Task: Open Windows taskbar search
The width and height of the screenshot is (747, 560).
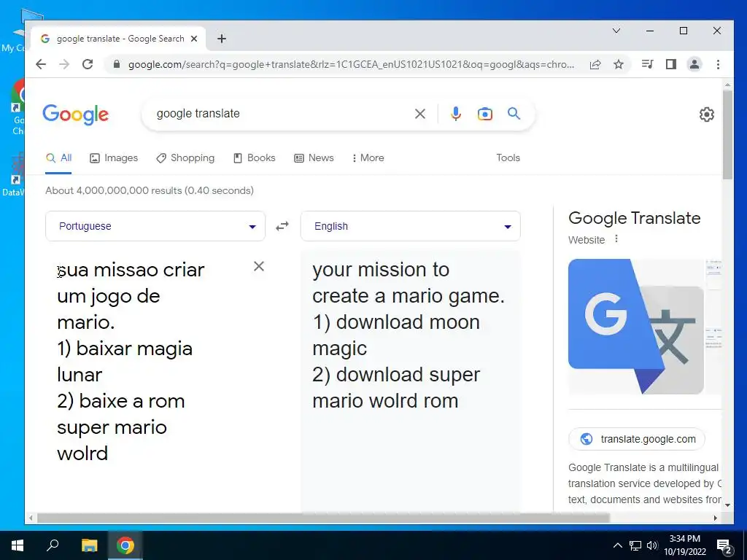Action: [x=53, y=545]
